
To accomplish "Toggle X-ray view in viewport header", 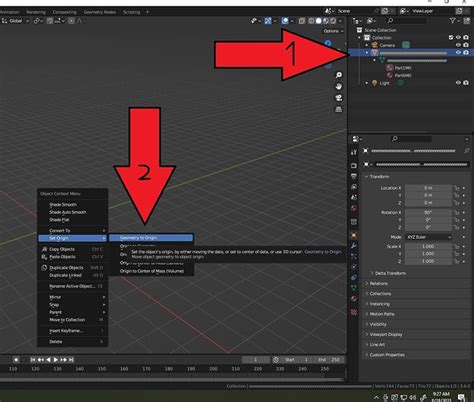I will coord(302,21).
